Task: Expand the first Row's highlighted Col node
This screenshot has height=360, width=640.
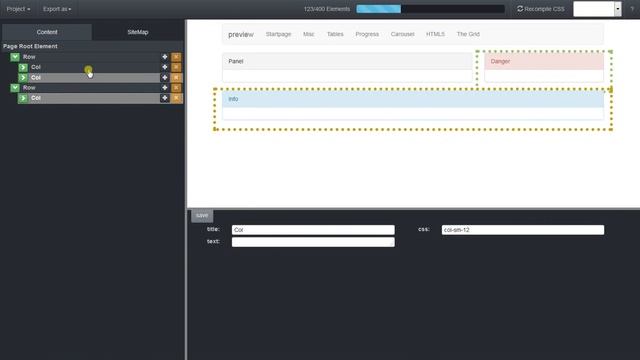Action: coord(23,77)
